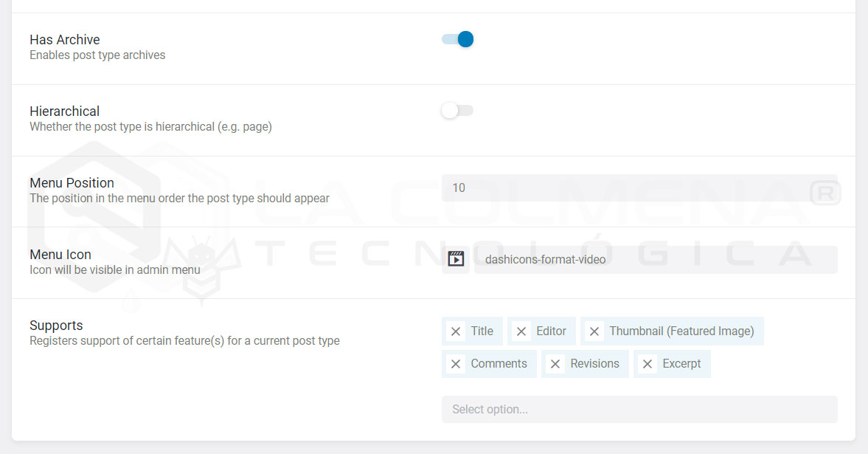Click the Supports section heading
Viewport: 868px width, 454px height.
click(56, 325)
